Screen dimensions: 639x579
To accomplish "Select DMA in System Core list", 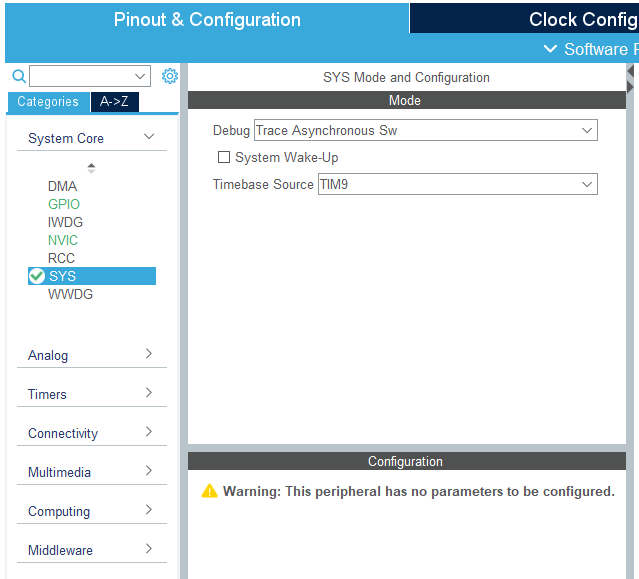I will click(62, 186).
